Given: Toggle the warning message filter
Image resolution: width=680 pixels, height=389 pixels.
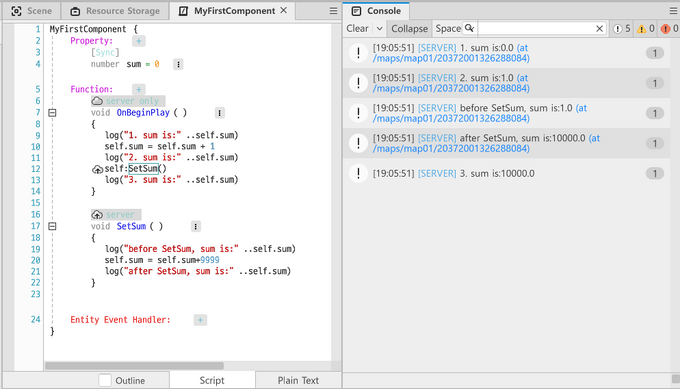Looking at the screenshot, I should pyautogui.click(x=646, y=29).
